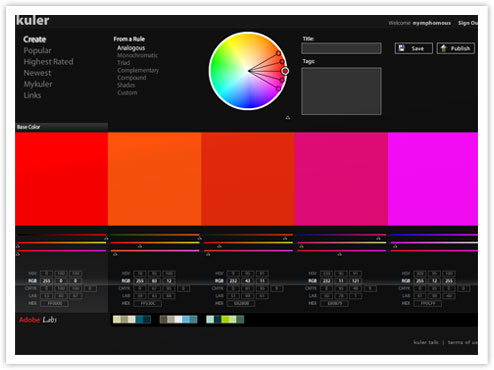Viewport: 494px width, 370px height.
Task: Click the topmost orange marker on color wheel
Action: pyautogui.click(x=278, y=53)
